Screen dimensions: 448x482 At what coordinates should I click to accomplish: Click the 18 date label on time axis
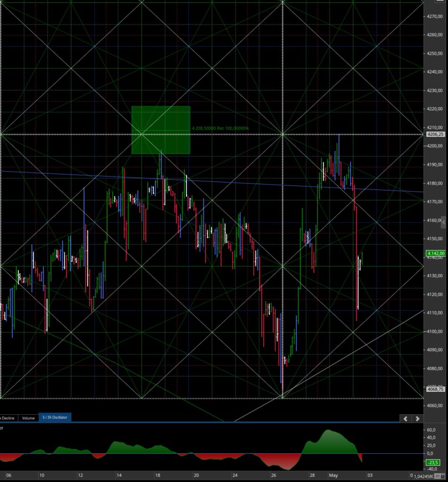pyautogui.click(x=158, y=475)
